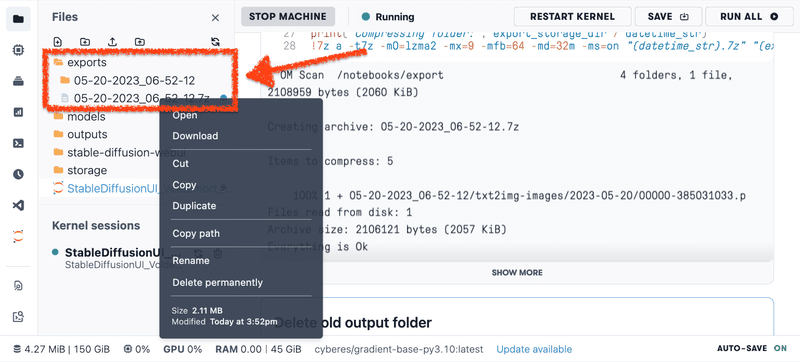Screen dimensions: 800x362
Task: Click the bottom image tool sidebar icon
Action: [x=18, y=317]
